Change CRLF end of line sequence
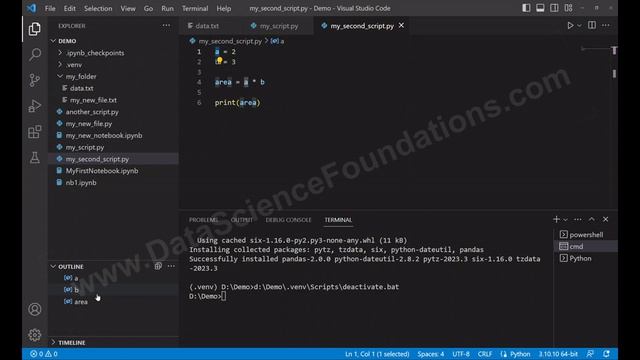This screenshot has width=640, height=360. click(484, 354)
